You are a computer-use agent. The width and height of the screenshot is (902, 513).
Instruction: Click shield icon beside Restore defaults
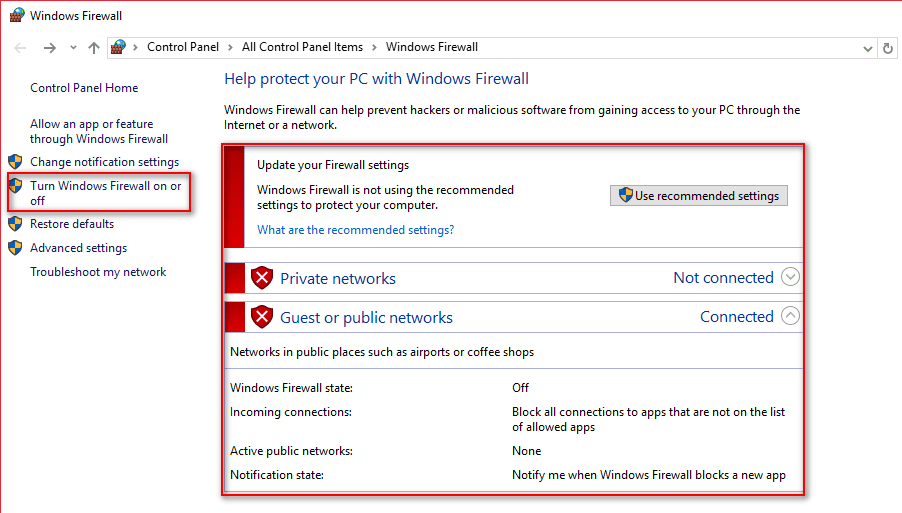tap(16, 224)
